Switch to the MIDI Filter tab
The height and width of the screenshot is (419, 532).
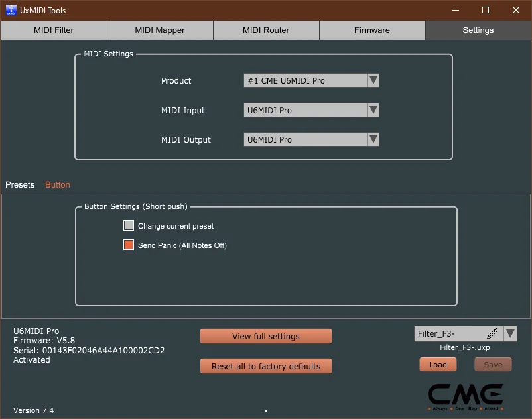point(53,30)
